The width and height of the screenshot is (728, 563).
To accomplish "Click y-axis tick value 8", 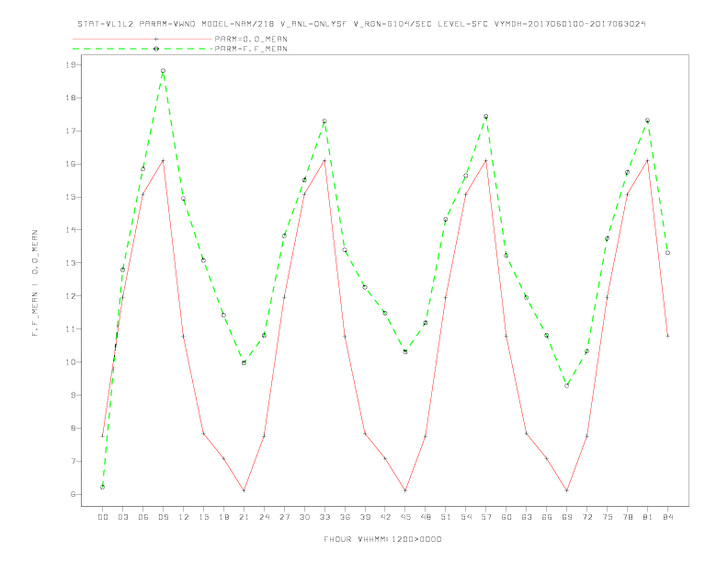I will [x=73, y=429].
